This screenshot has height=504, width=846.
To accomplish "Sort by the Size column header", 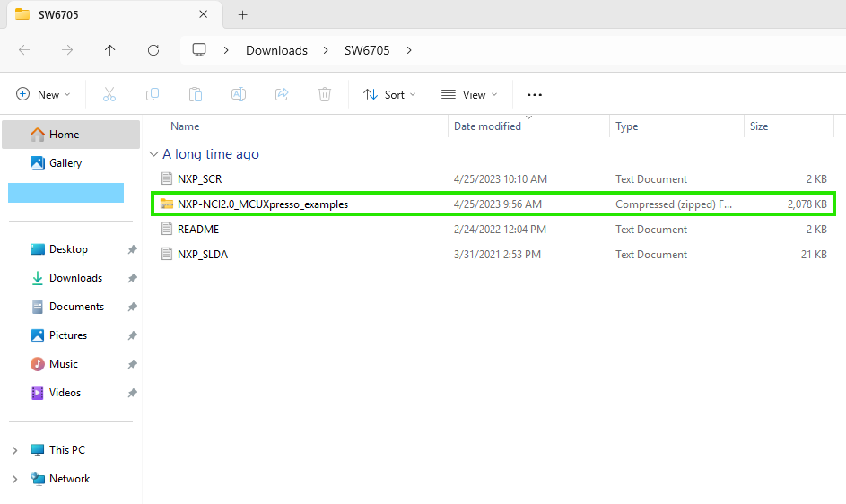I will pos(759,126).
